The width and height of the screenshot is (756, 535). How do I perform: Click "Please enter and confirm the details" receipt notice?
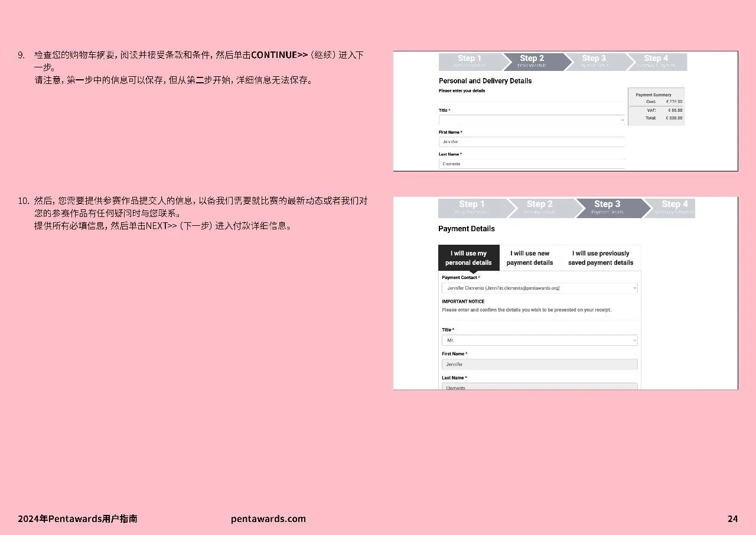tap(526, 310)
